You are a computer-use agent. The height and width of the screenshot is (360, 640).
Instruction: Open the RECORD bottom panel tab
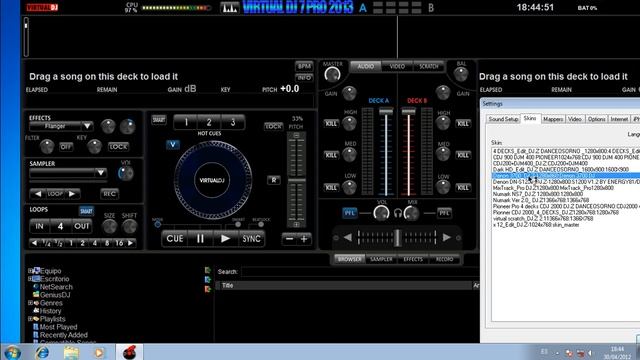444,259
